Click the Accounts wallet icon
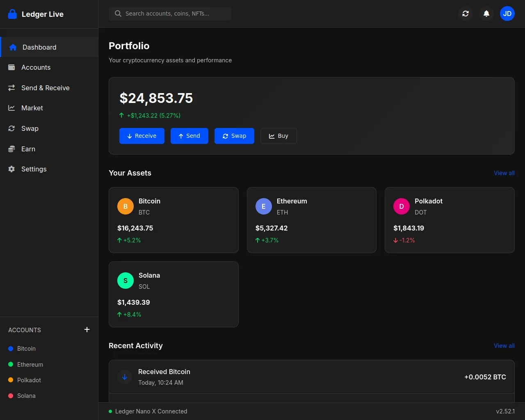Screen dimensions: 525x420 11,67
